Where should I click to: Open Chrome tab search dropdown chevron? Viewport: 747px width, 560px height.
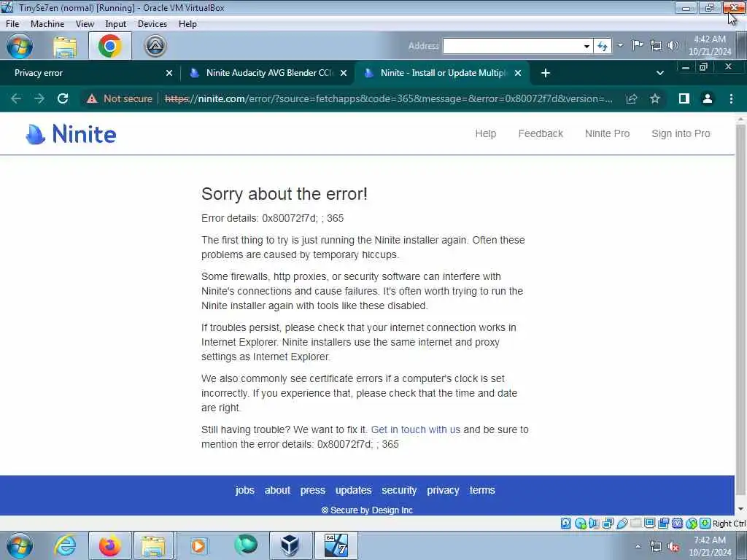click(659, 73)
